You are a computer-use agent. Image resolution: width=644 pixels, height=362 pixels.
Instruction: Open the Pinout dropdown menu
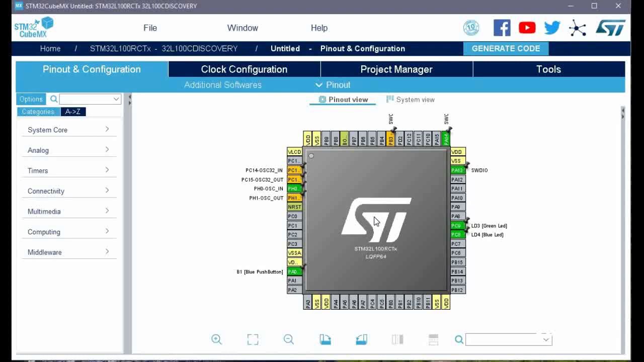point(333,84)
